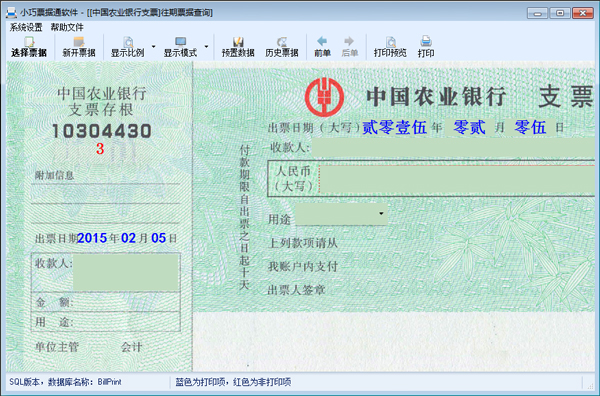Click the stub 用途 purpose row
Image resolution: width=600 pixels, height=396 pixels.
pos(106,322)
